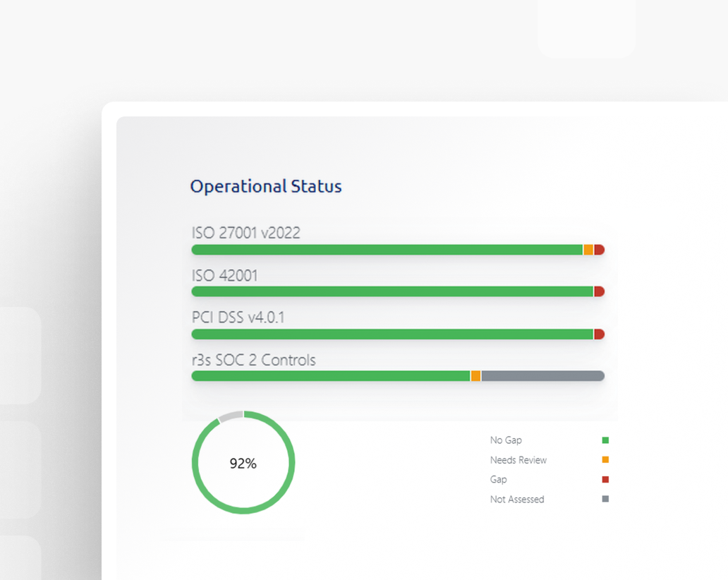The image size is (728, 580).
Task: Select the r3s SOC 2 Controls label
Action: click(x=253, y=360)
